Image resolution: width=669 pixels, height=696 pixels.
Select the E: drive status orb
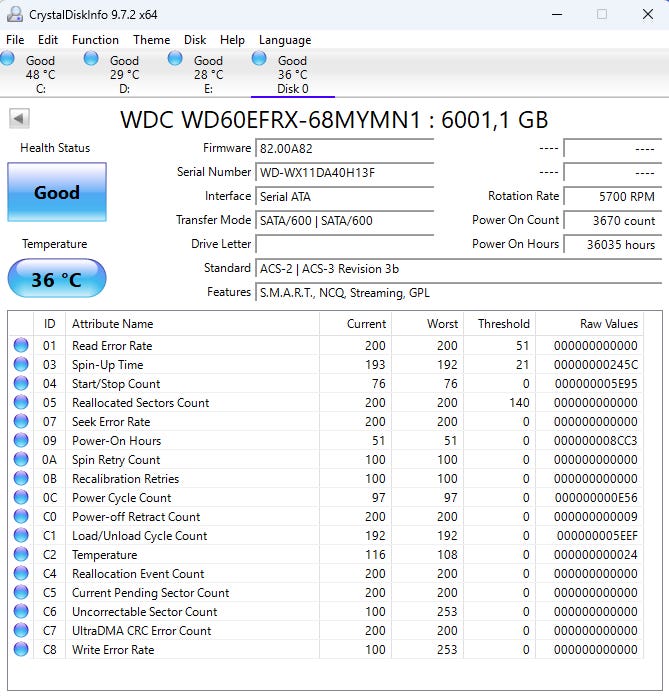[x=176, y=59]
